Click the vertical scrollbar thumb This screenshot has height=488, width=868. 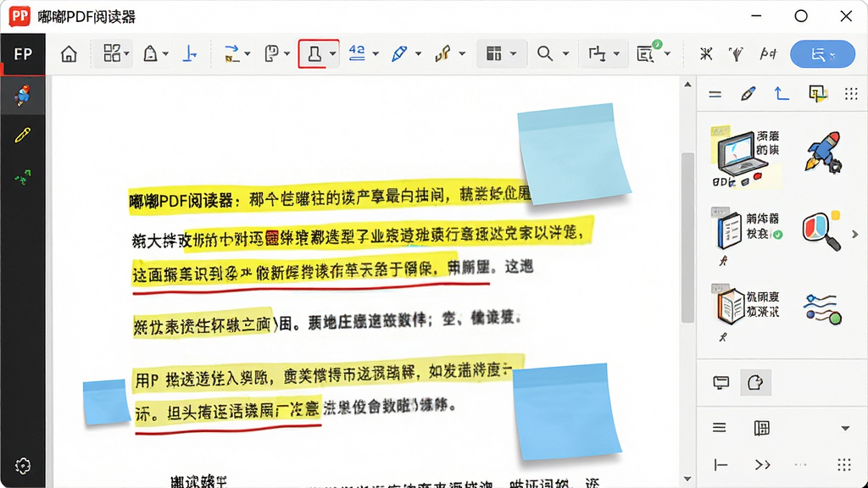pyautogui.click(x=687, y=237)
